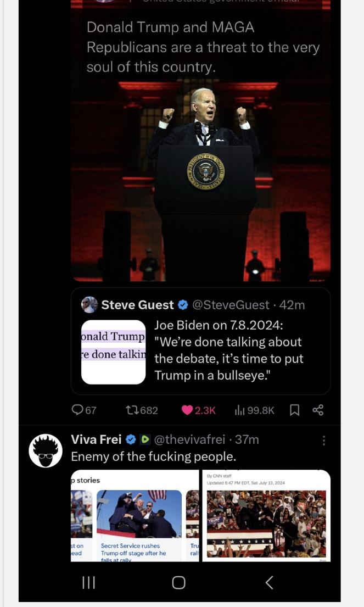The width and height of the screenshot is (364, 607).
Task: Tap the share icon
Action: pyautogui.click(x=318, y=410)
